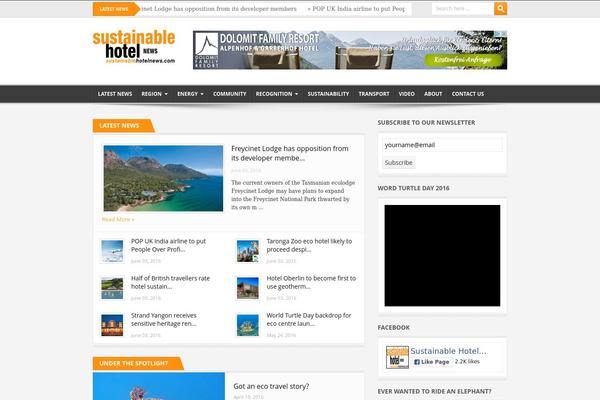Open World Turtle Day backdrop article
Viewport: 600px width, 400px height.
coord(309,320)
